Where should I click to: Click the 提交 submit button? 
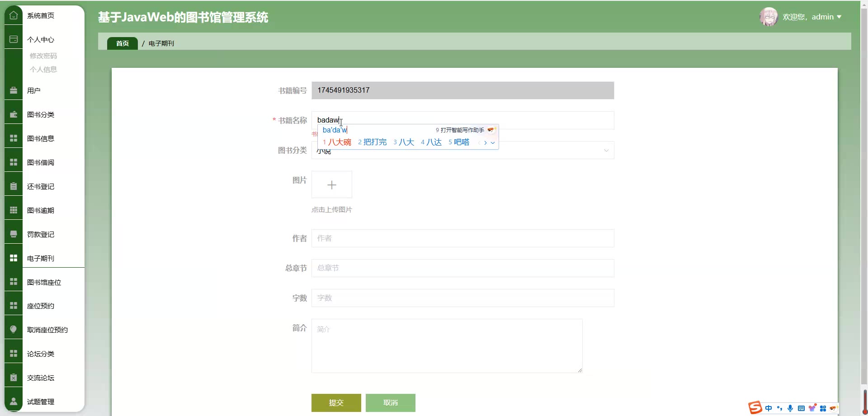[336, 402]
